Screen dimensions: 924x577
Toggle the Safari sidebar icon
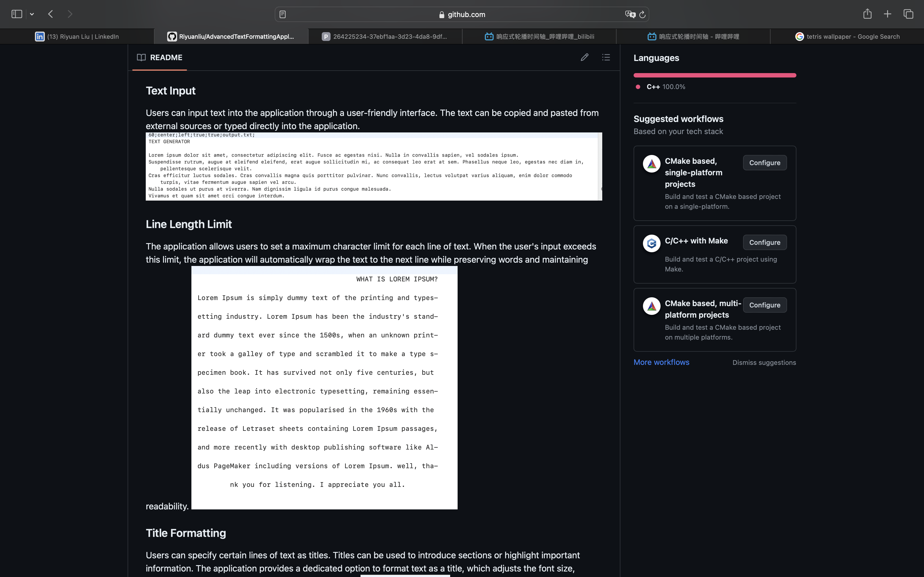[x=17, y=14]
